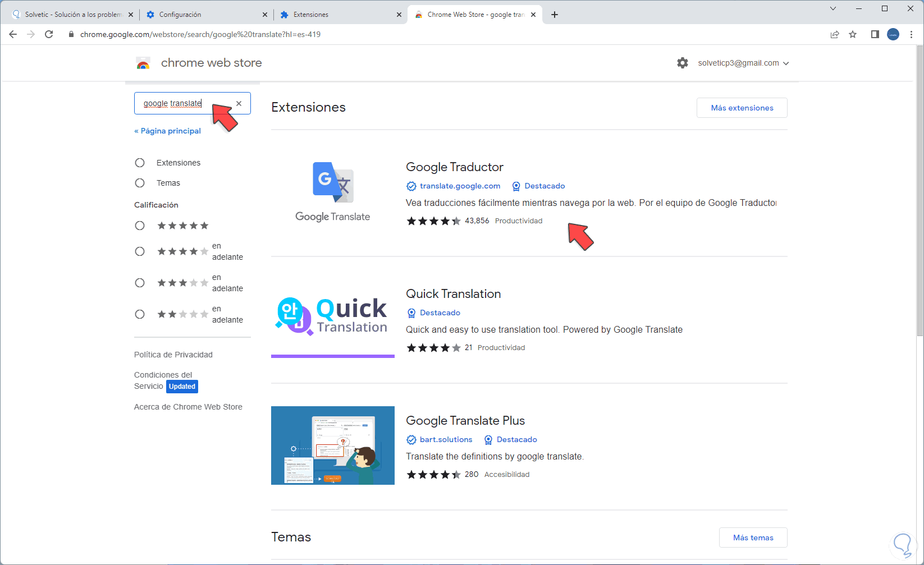Open the browser side panel
Viewport: 924px width, 565px height.
[875, 34]
